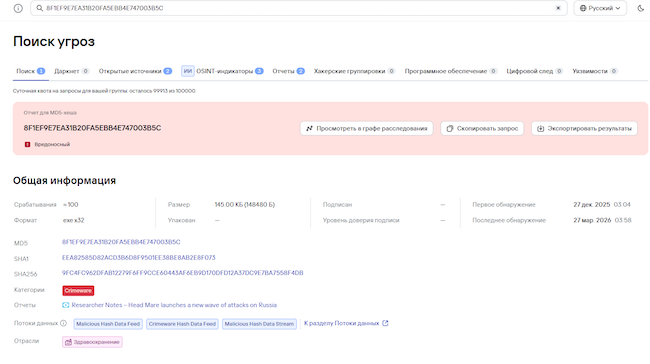Click Скопировать запрос button

point(482,129)
